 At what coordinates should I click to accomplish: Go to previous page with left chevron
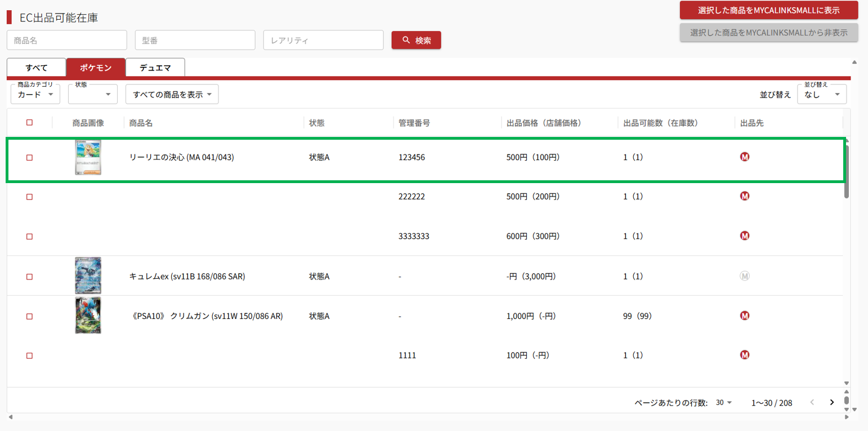812,402
